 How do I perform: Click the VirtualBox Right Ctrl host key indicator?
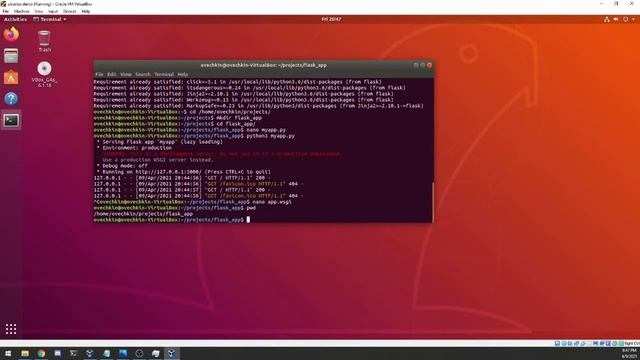point(632,344)
